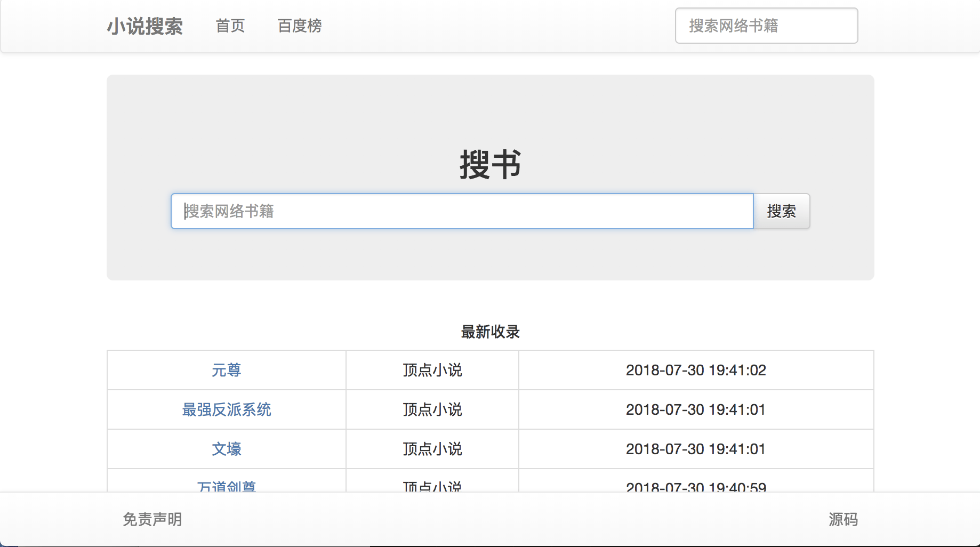
Task: Click the 顶点小说 source for 文壕
Action: 431,449
